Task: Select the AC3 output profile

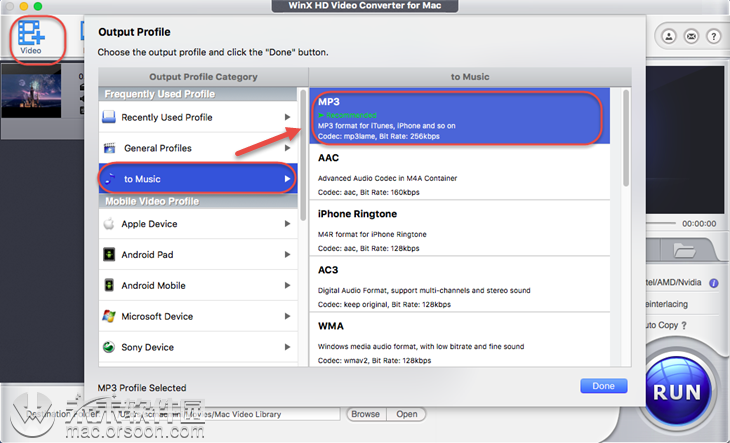Action: click(x=460, y=284)
